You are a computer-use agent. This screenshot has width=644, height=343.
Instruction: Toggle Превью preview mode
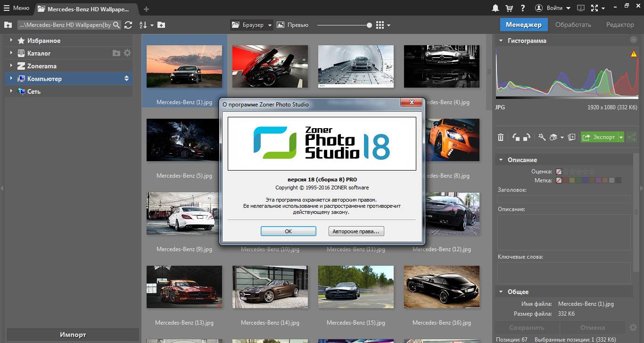tap(293, 25)
